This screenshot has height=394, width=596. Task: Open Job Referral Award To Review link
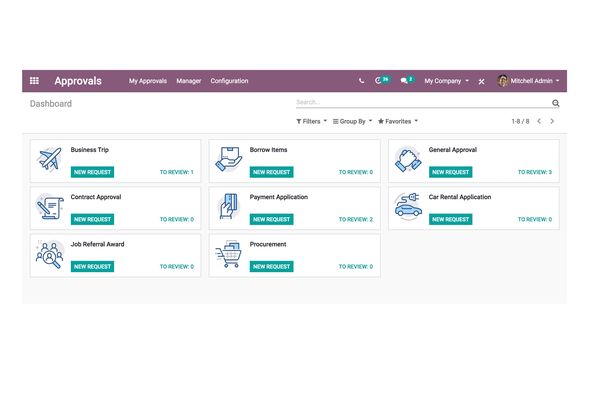pyautogui.click(x=177, y=266)
